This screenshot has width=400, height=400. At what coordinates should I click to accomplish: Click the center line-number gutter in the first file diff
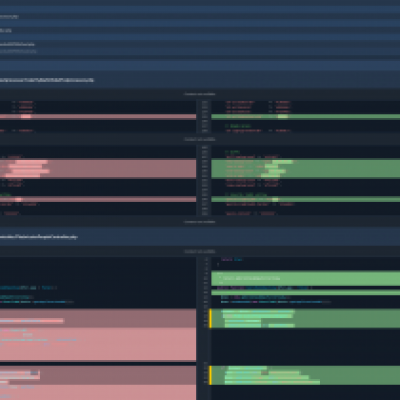tap(204, 158)
